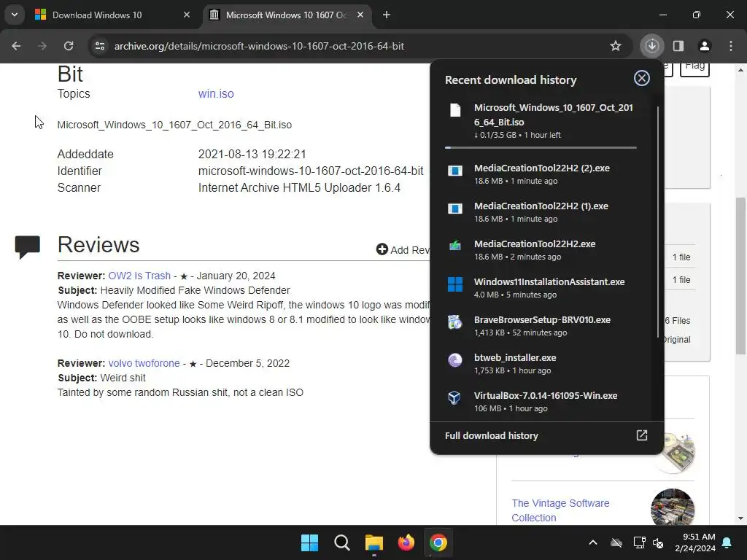This screenshot has width=747, height=560.
Task: Open the Chrome side panel
Action: point(678,46)
